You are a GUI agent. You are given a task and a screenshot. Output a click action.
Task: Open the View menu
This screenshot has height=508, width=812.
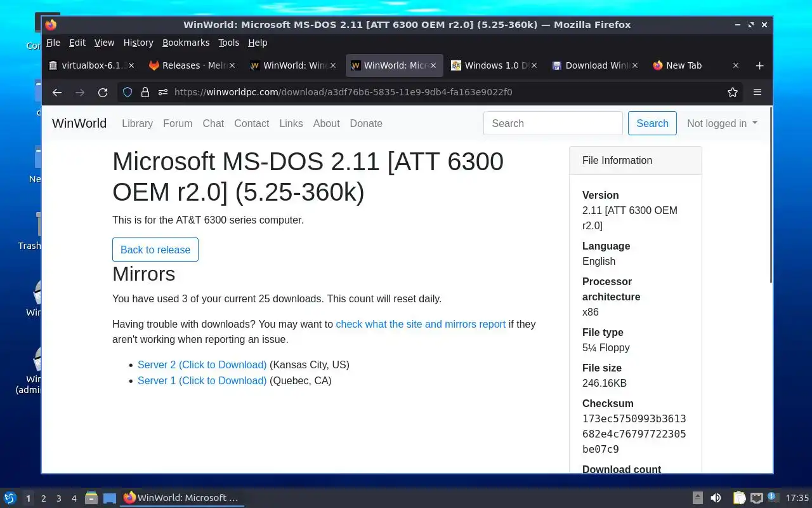tap(104, 43)
